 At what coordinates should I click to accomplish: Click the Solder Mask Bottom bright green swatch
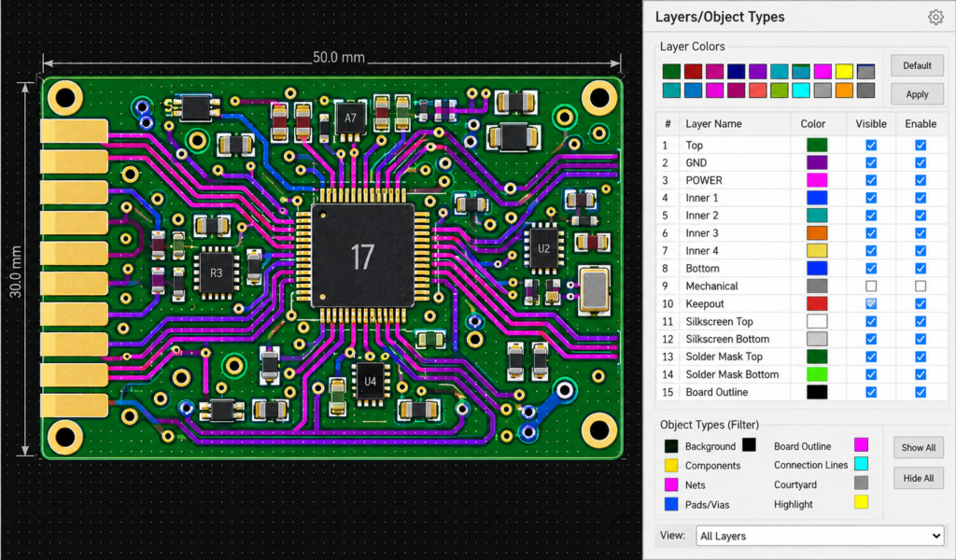(817, 374)
